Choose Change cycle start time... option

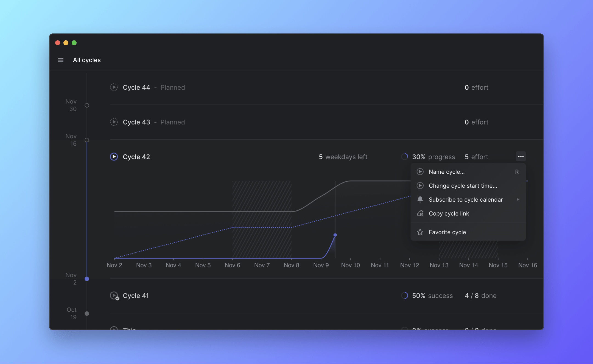pyautogui.click(x=463, y=186)
